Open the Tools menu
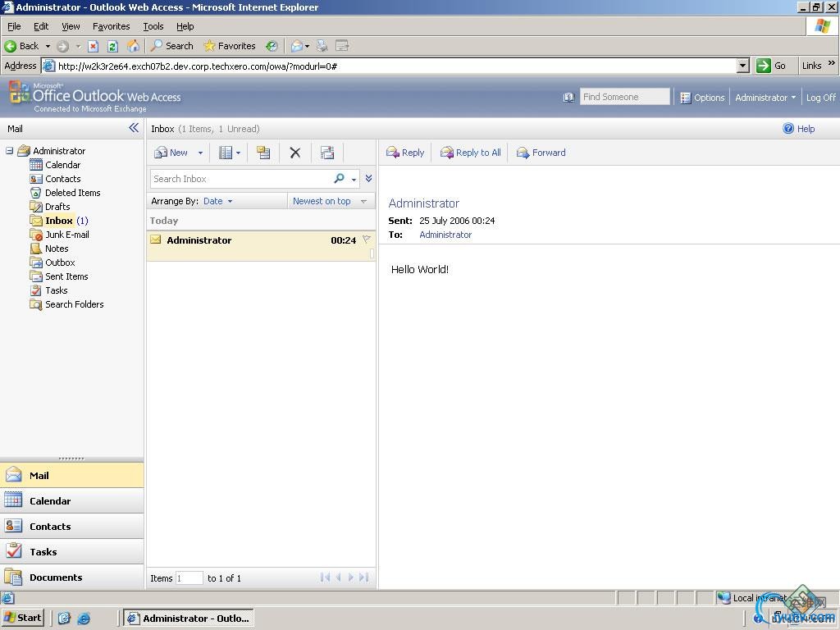Screen dimensions: 840x630 [x=153, y=26]
